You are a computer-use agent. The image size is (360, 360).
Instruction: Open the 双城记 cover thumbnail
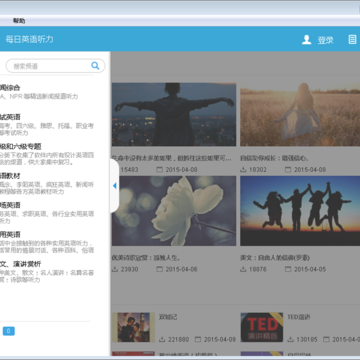click(133, 327)
